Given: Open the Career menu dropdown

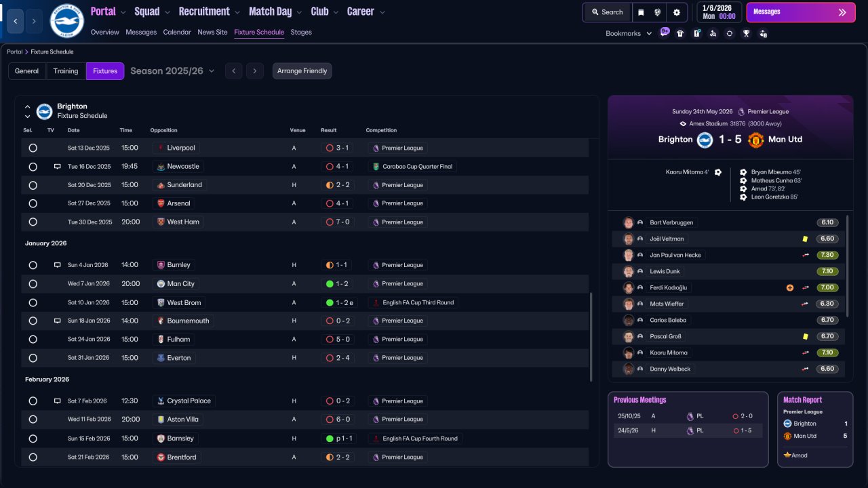Looking at the screenshot, I should click(366, 12).
